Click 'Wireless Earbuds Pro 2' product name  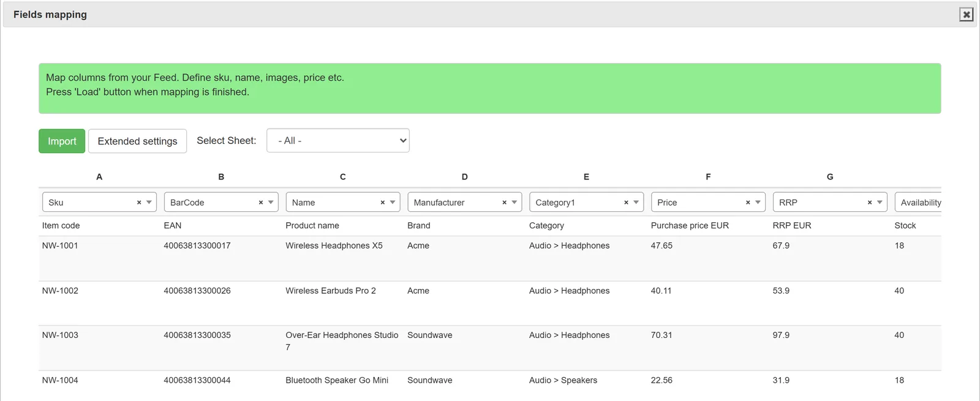pos(331,291)
